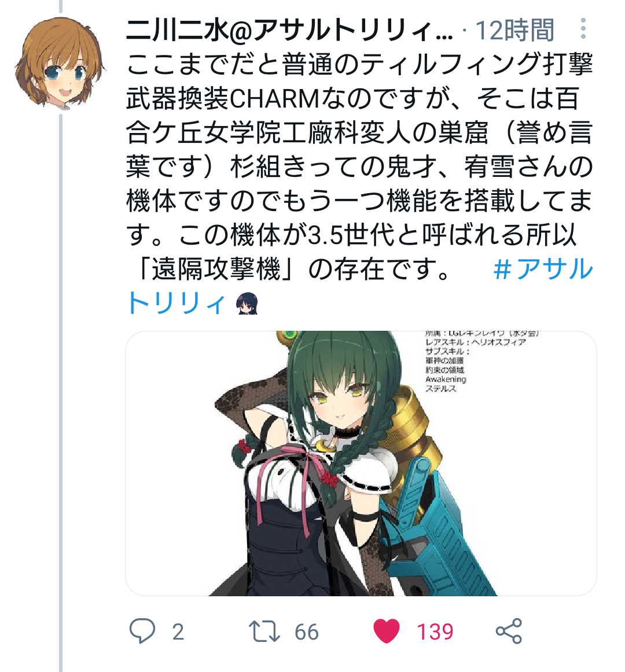Tap the blue トリリィ hashtag continuation text

(177, 303)
